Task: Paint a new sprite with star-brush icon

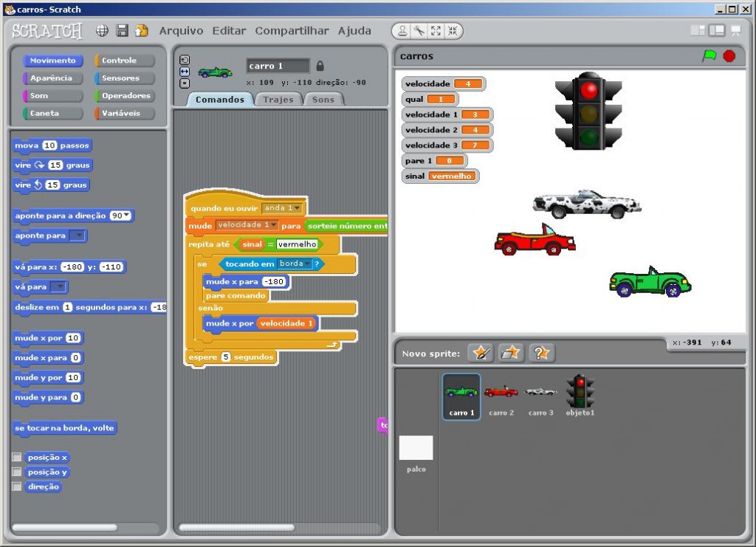Action: (x=481, y=353)
